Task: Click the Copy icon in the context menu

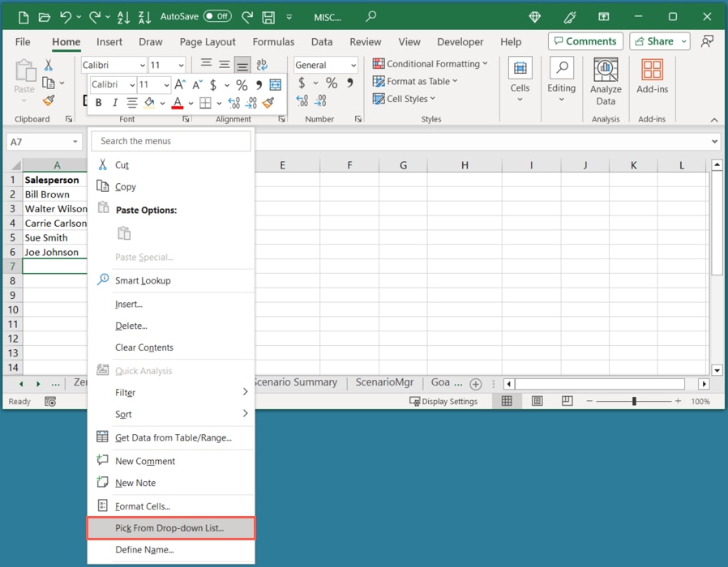Action: (x=104, y=186)
